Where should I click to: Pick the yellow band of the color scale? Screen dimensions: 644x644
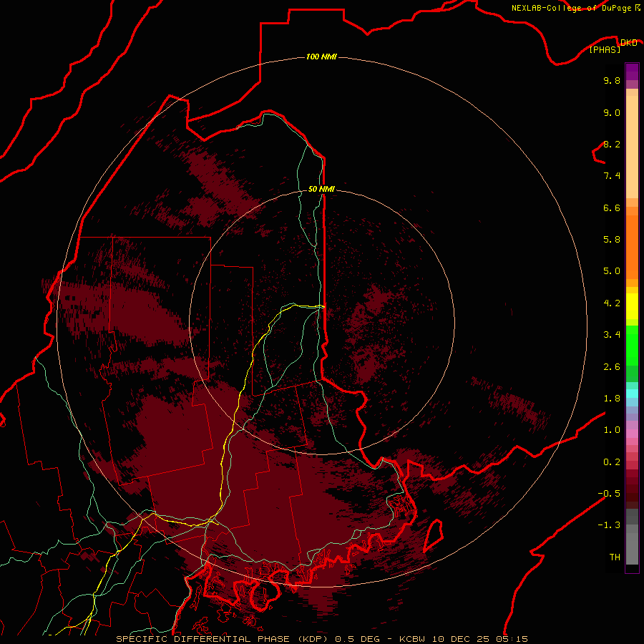pos(632,306)
